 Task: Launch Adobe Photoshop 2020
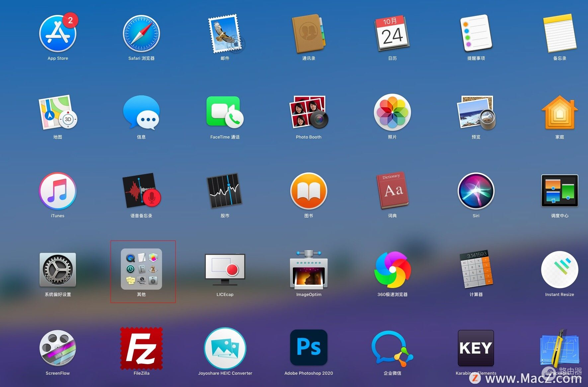tap(309, 348)
